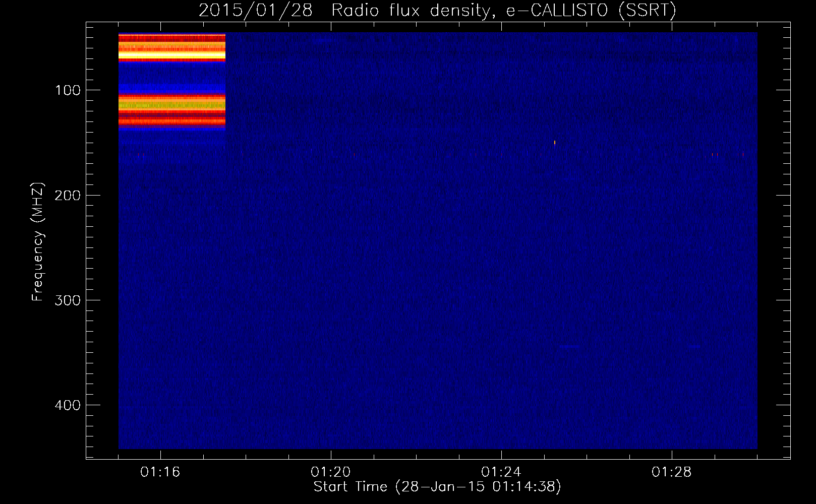Click the 01:24 time tick label
The width and height of the screenshot is (816, 504).
[501, 472]
